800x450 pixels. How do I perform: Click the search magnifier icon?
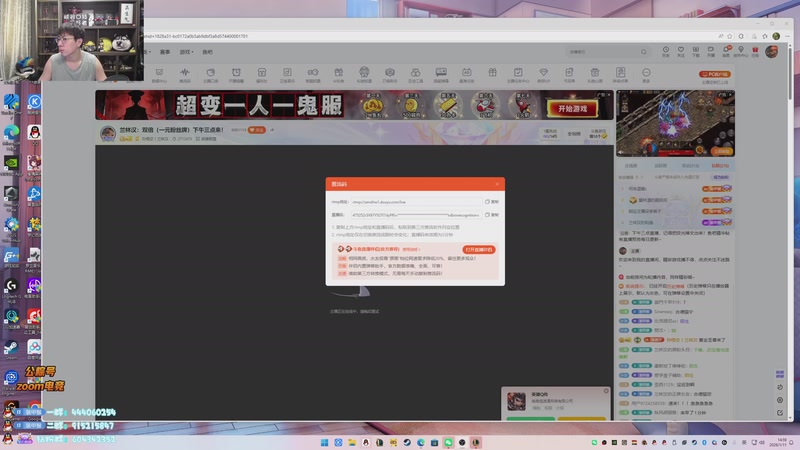coord(644,52)
